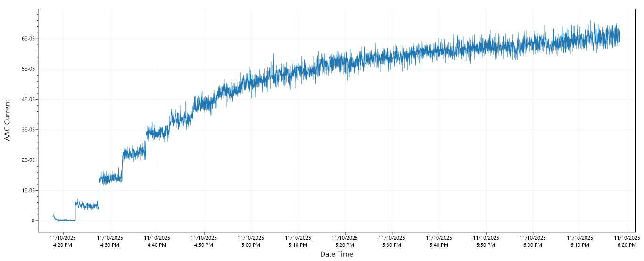Image resolution: width=644 pixels, height=261 pixels.
Task: Click the 3E-05 y-axis tick label
Action: point(26,130)
